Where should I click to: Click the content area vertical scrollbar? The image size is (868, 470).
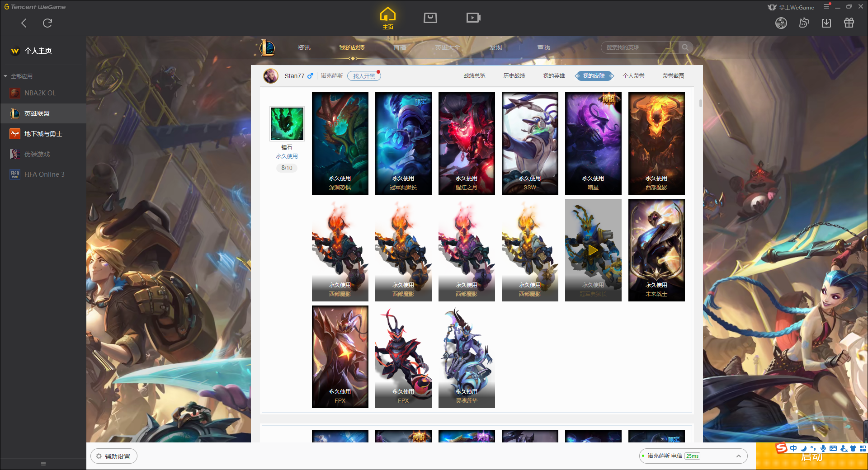[x=701, y=103]
